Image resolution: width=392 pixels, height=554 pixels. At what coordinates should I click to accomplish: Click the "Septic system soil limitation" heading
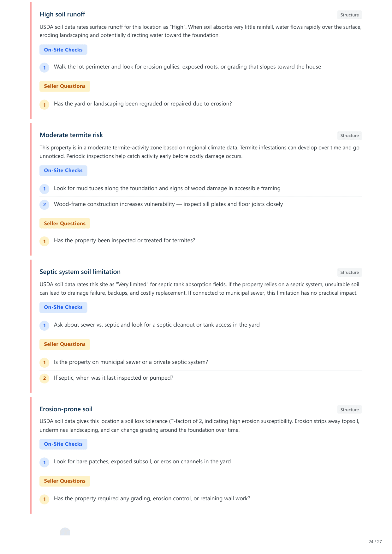pos(80,272)
